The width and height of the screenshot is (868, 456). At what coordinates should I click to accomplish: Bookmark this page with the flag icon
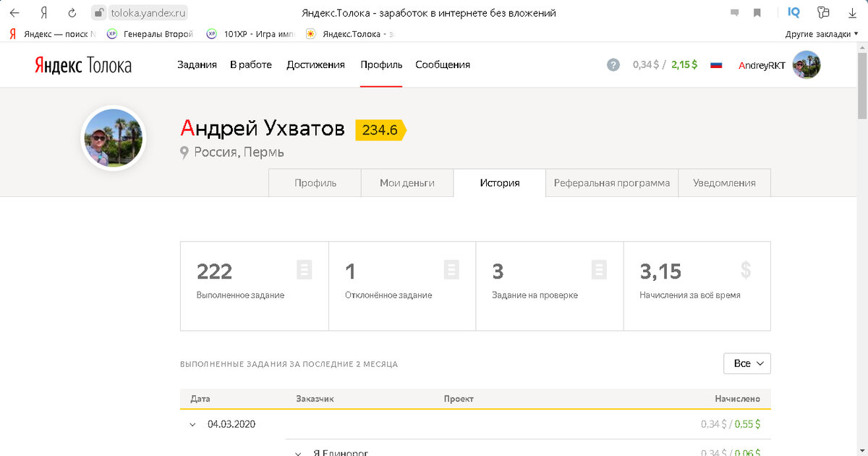click(x=757, y=13)
